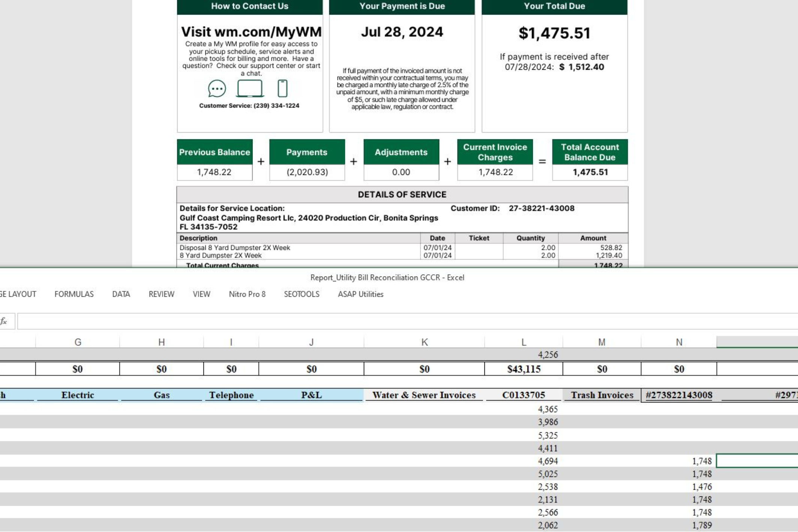Click the 'Total Account Balance Due' header box
The image size is (798, 532).
(x=590, y=152)
